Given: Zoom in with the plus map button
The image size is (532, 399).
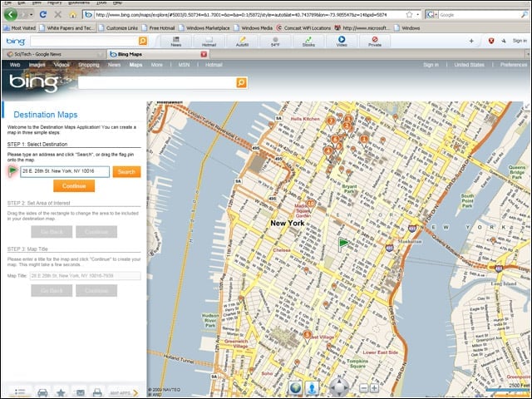Looking at the screenshot, I should click(x=374, y=388).
